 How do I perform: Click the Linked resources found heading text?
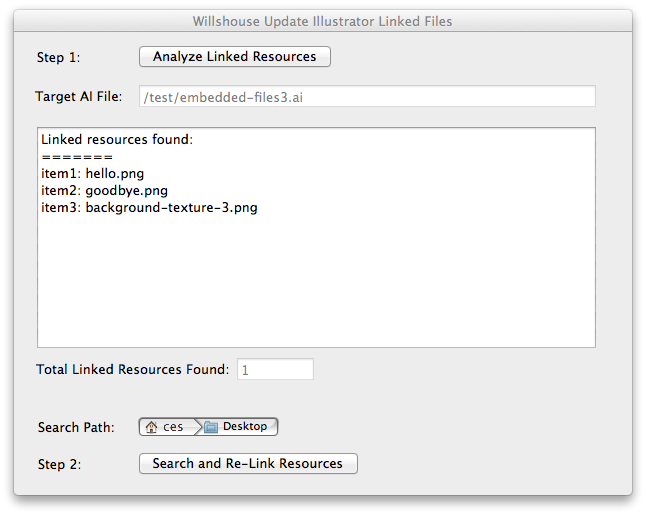117,139
